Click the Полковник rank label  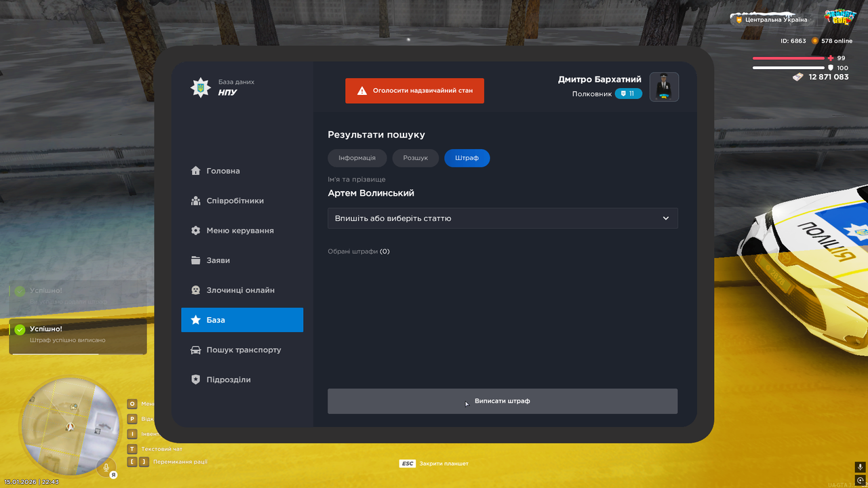[592, 94]
